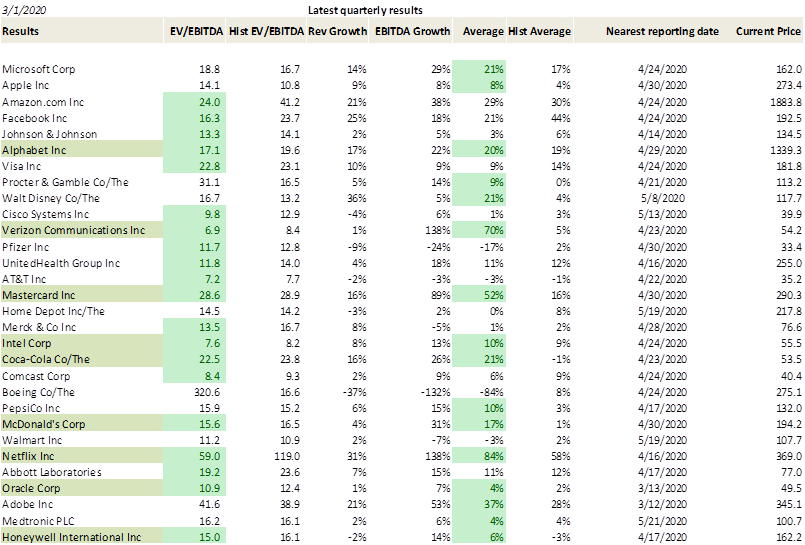
Task: Click the 'Abbott Laboratories' cell
Action: (x=52, y=472)
